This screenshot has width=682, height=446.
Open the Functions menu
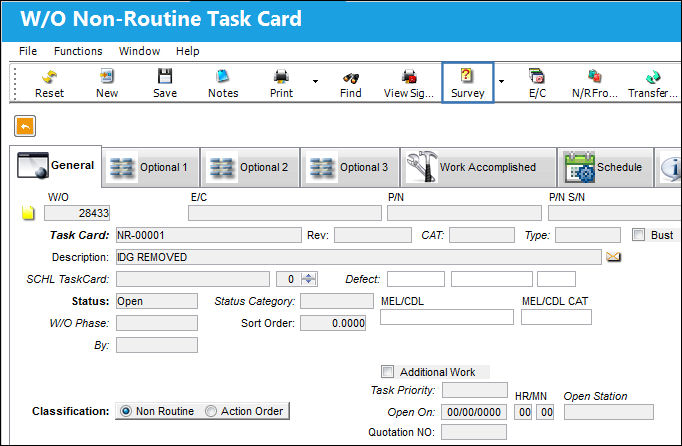pyautogui.click(x=78, y=51)
